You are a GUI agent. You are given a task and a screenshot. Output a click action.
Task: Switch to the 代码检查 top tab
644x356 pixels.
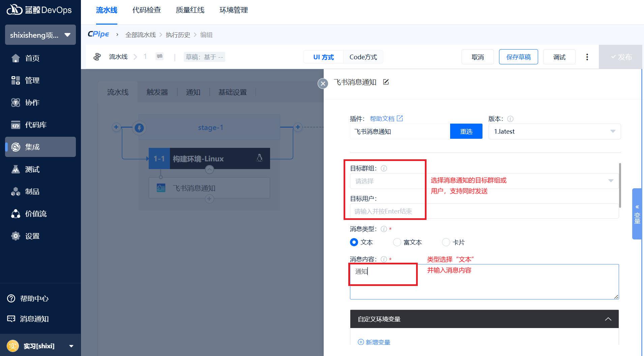coord(146,10)
